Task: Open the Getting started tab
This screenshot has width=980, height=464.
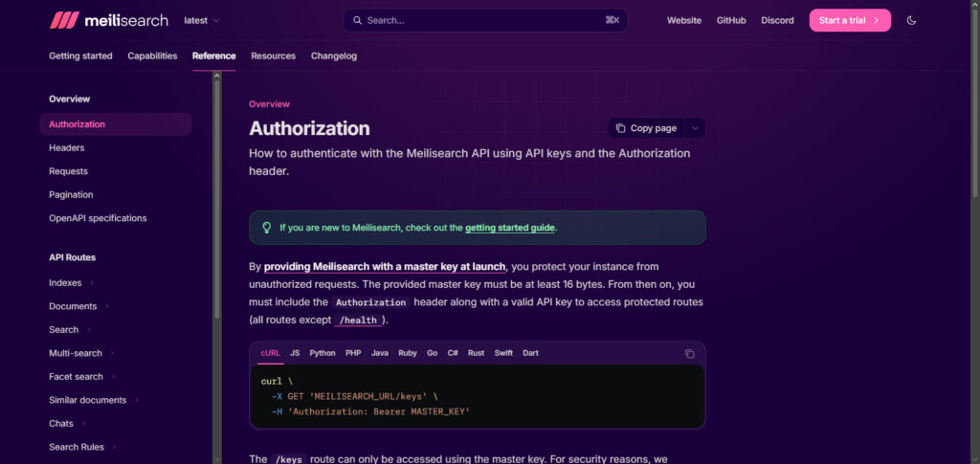Action: click(x=80, y=55)
